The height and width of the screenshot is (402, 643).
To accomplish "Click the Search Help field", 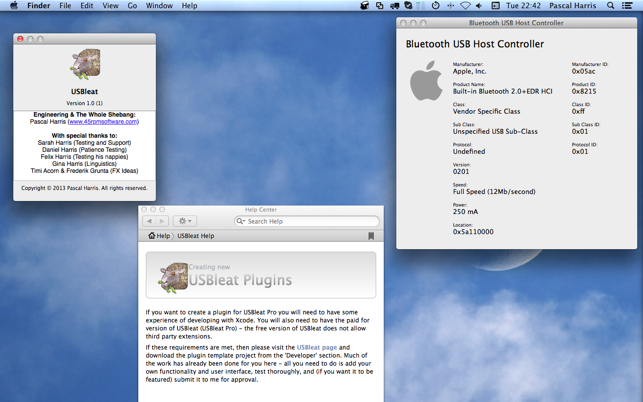I will pyautogui.click(x=307, y=221).
